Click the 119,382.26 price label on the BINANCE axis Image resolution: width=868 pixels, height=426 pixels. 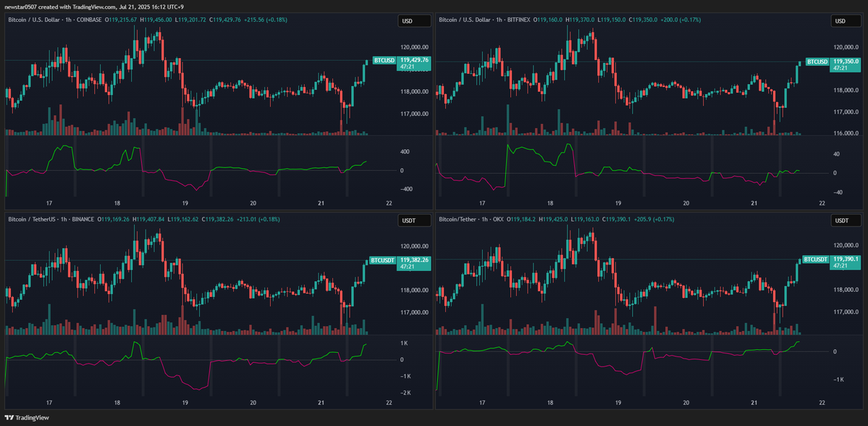(x=414, y=260)
